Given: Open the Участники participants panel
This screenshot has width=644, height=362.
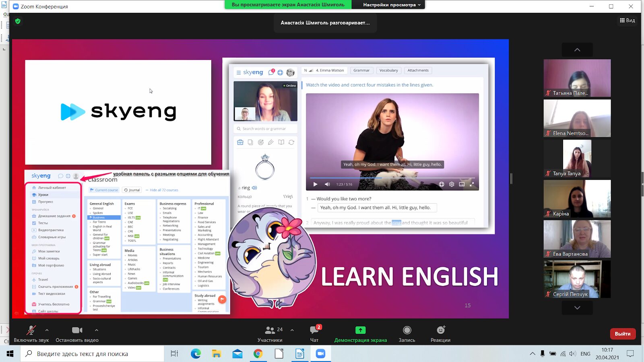Looking at the screenshot, I should 270,334.
